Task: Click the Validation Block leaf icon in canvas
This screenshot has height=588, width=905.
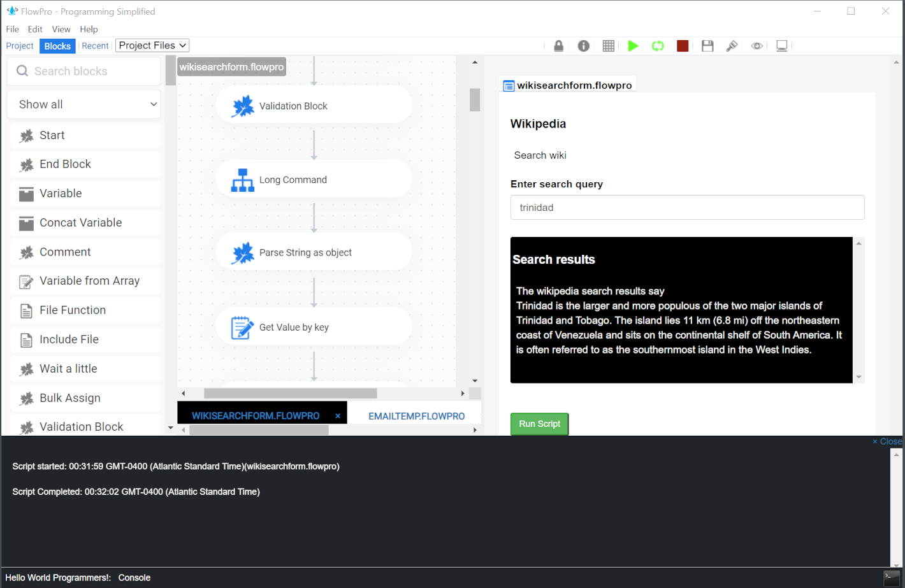Action: coord(242,106)
